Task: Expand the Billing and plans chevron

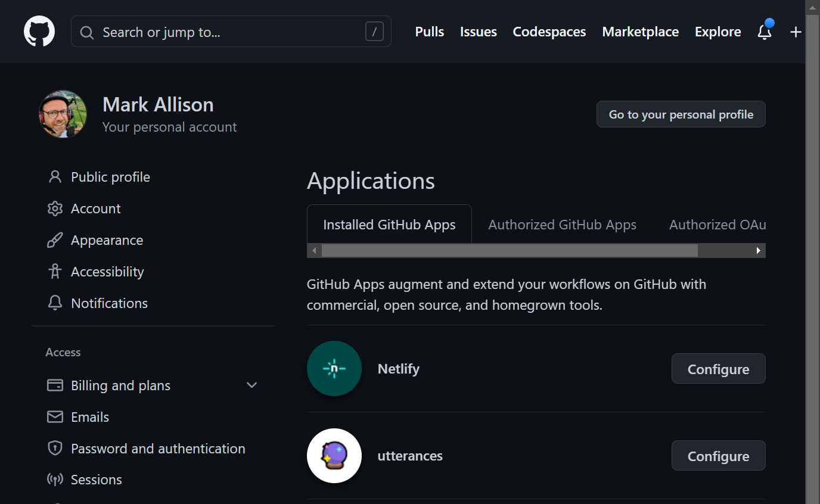Action: [251, 385]
